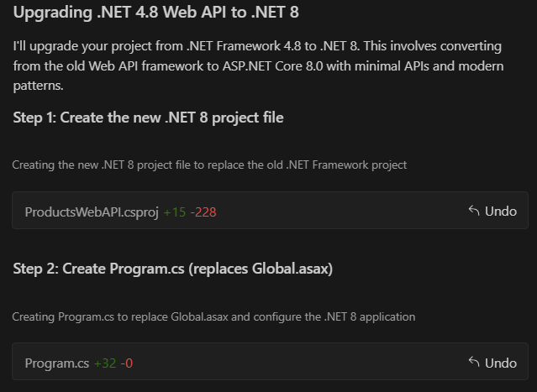Click the Step 2 progress description text
This screenshot has height=392, width=537.
pyautogui.click(x=213, y=316)
